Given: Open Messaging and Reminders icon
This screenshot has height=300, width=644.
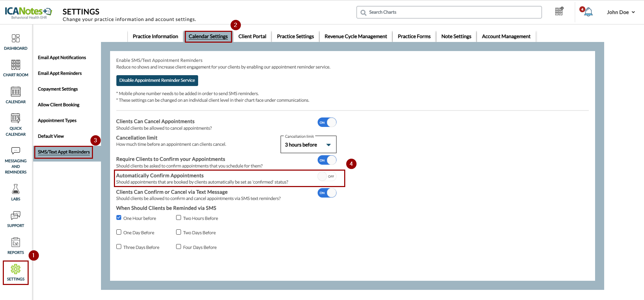Looking at the screenshot, I should click(x=16, y=151).
